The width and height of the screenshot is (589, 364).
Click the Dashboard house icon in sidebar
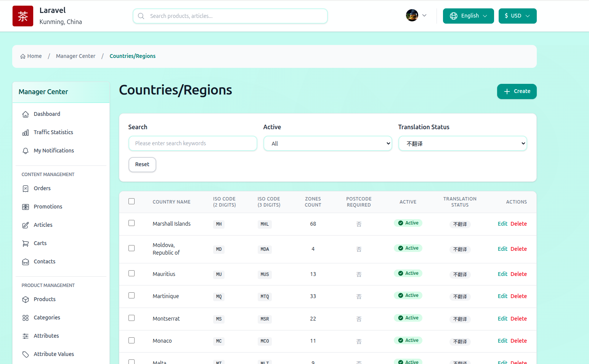tap(26, 114)
